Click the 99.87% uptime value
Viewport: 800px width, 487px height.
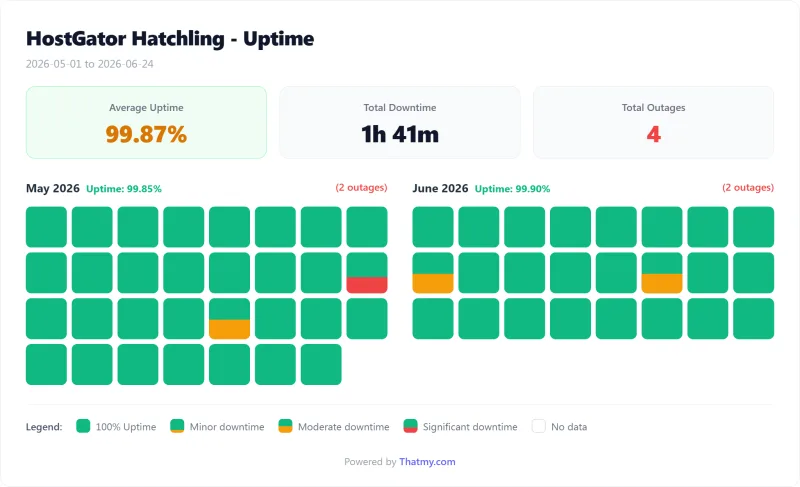tap(146, 135)
